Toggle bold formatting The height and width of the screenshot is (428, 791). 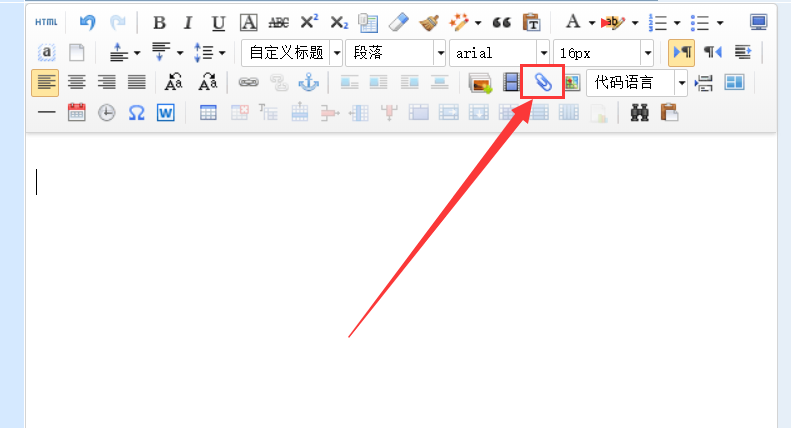tap(159, 22)
